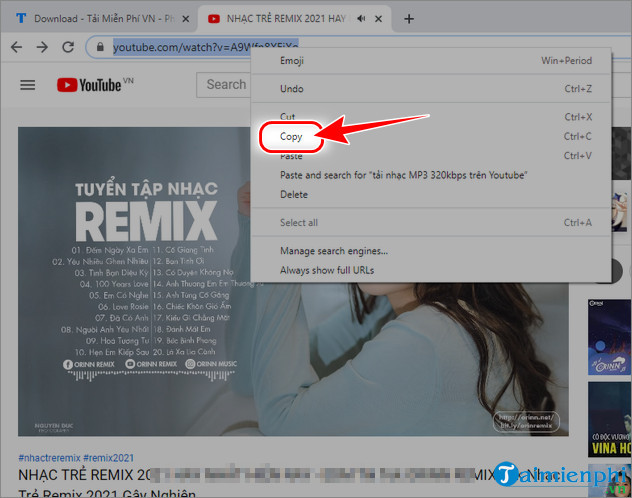Reload the page with the refresh icon
Screen dimensions: 632x498
click(68, 47)
